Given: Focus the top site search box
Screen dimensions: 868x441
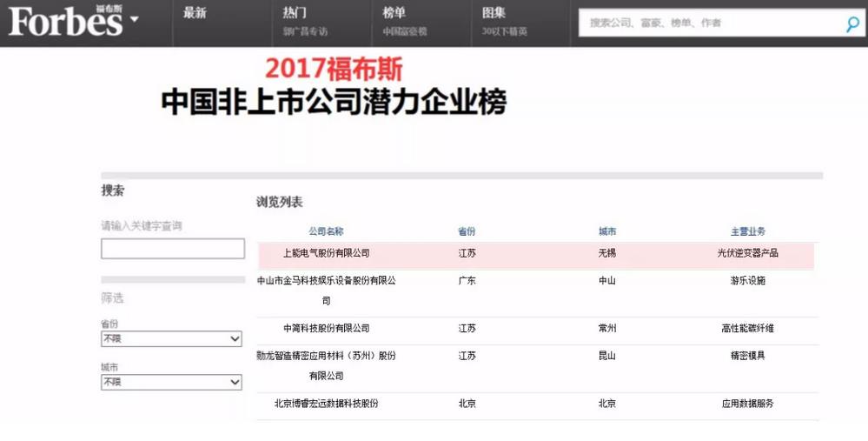Looking at the screenshot, I should [x=708, y=23].
